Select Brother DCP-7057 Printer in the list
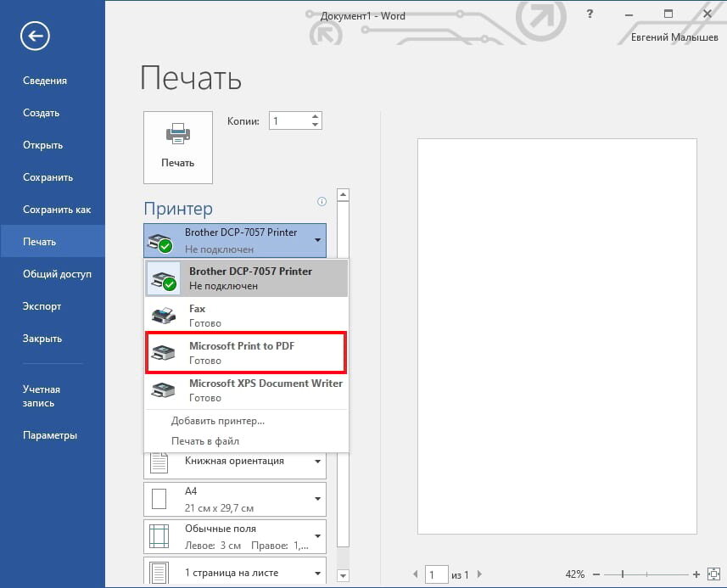This screenshot has height=588, width=727. pyautogui.click(x=246, y=278)
